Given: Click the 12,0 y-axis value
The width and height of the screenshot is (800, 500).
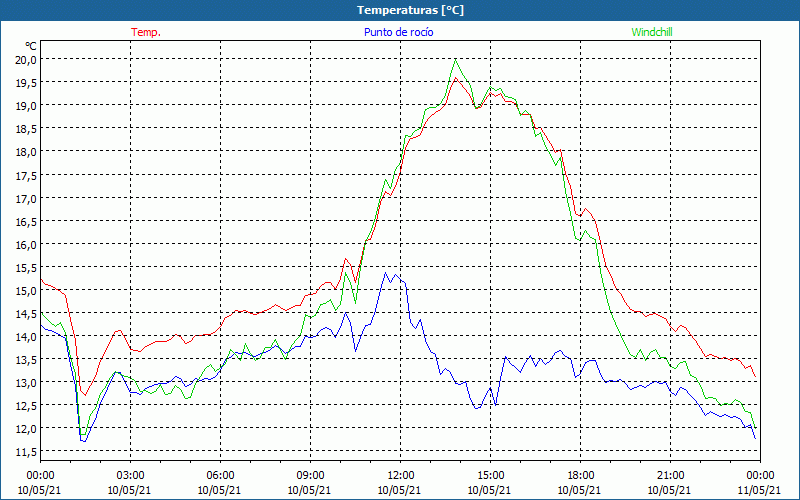Looking at the screenshot, I should point(27,429).
